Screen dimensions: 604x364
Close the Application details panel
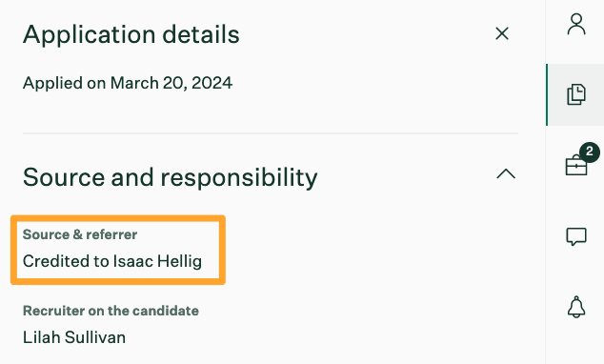click(x=502, y=33)
